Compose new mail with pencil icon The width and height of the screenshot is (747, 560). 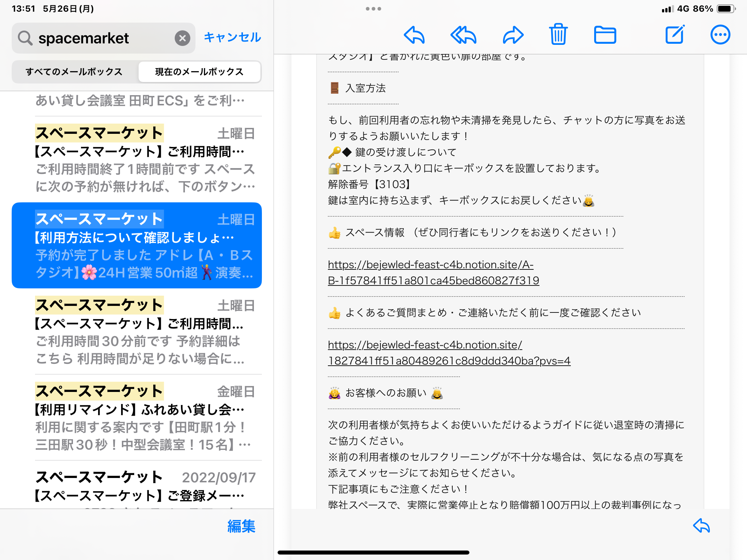coord(675,35)
